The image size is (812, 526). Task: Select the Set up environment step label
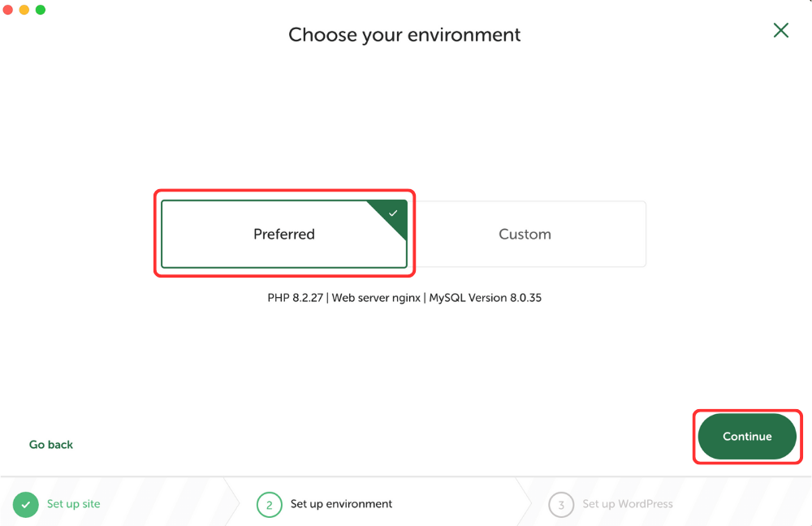coord(341,504)
